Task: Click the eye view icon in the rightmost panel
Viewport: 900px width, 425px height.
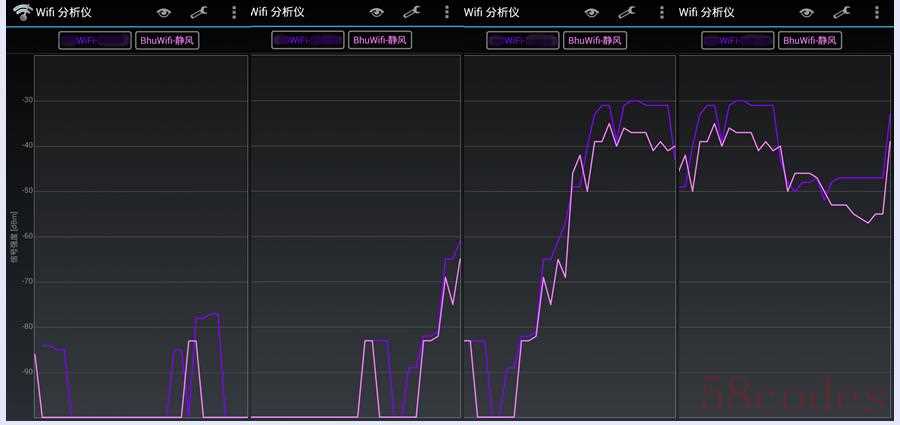Action: pos(806,13)
